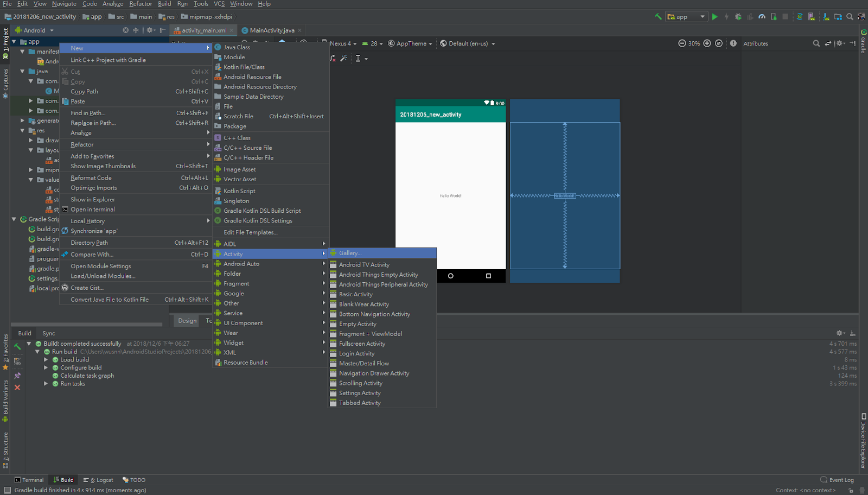Select Empty Activity from the gallery menu
This screenshot has height=495, width=868.
pyautogui.click(x=358, y=323)
